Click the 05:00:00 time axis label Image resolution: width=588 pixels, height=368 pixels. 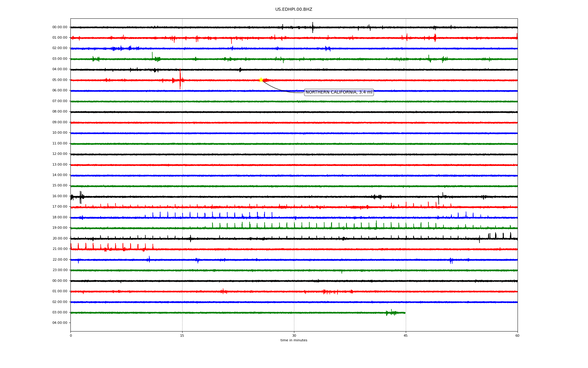pyautogui.click(x=60, y=80)
